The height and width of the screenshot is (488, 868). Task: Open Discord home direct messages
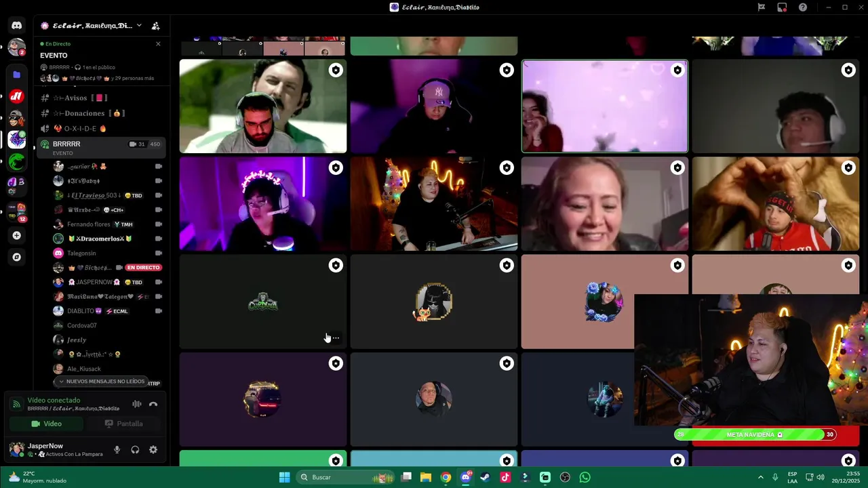coord(17,26)
